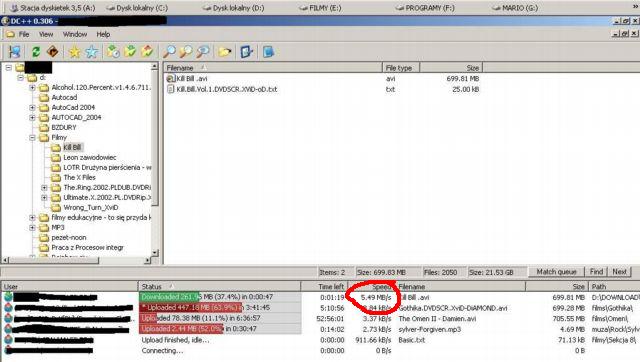Click the sylver-Forgiven.mp3 filename
Viewport: 640px width, 362px height.
pos(429,329)
